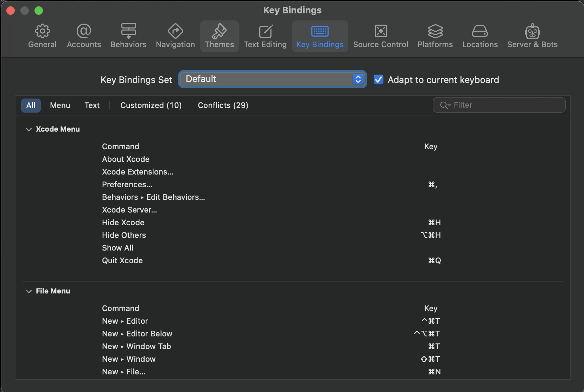The height and width of the screenshot is (392, 584).
Task: Open Source Control preferences
Action: coord(381,36)
